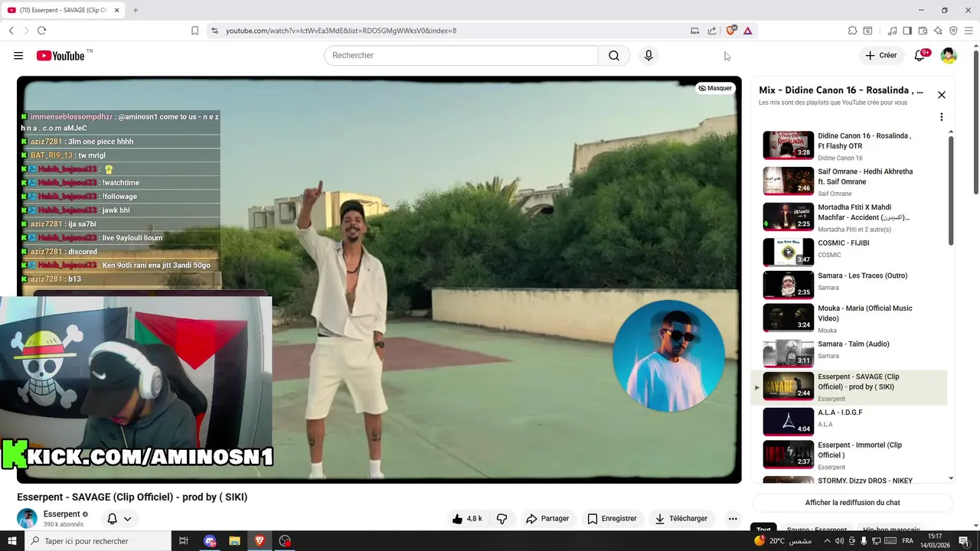The width and height of the screenshot is (980, 551).
Task: Open the browser main menu icon
Action: pyautogui.click(x=969, y=31)
